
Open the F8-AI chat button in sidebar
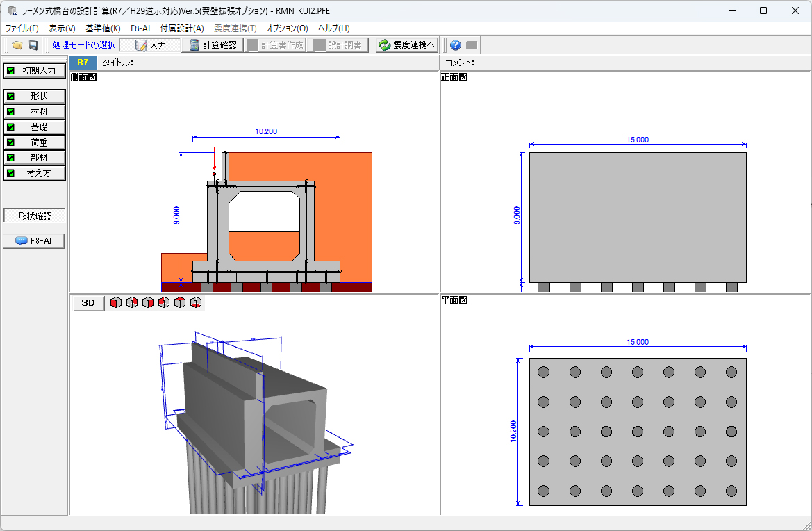[33, 241]
